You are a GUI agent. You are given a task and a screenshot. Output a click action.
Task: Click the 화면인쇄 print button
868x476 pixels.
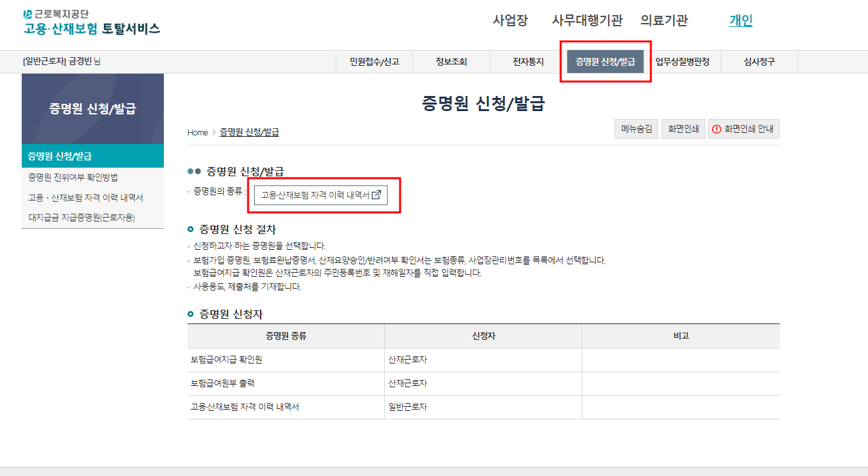click(683, 128)
